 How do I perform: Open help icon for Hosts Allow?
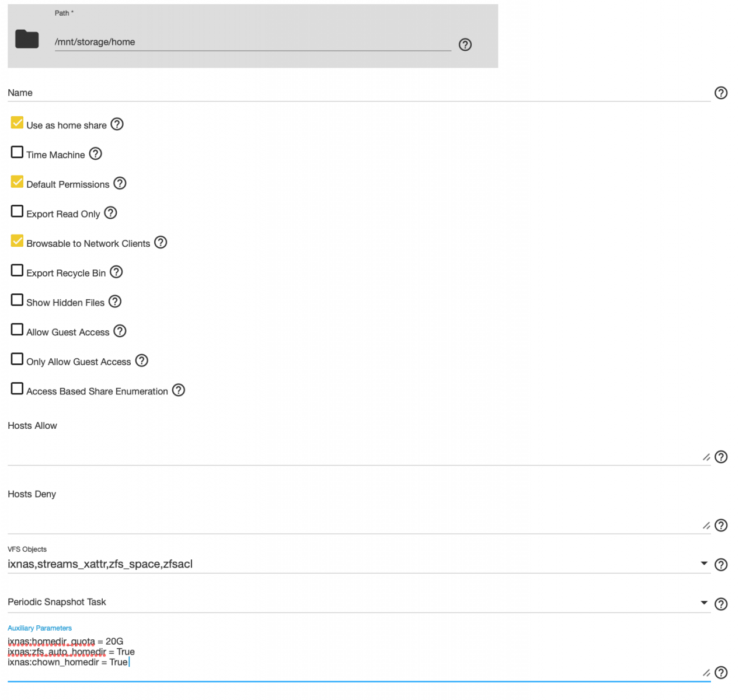click(x=721, y=457)
